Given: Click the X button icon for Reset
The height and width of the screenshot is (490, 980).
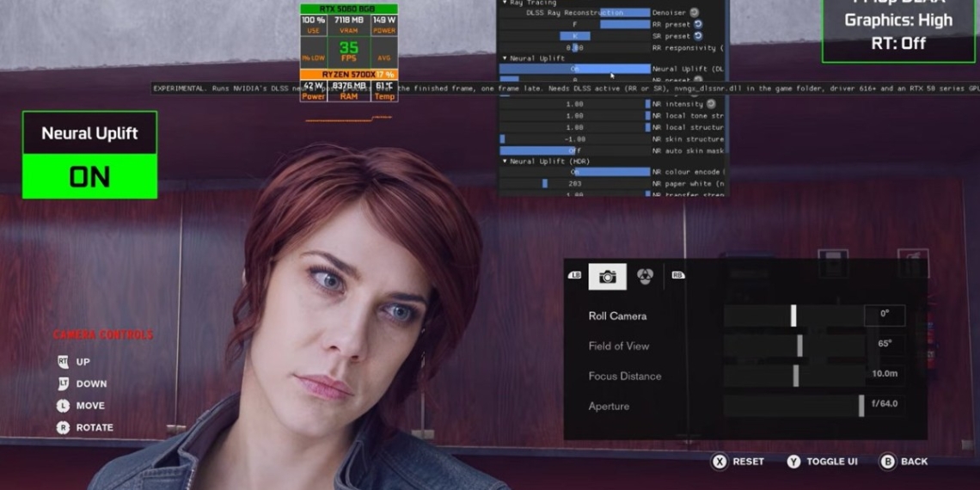Looking at the screenshot, I should (720, 462).
